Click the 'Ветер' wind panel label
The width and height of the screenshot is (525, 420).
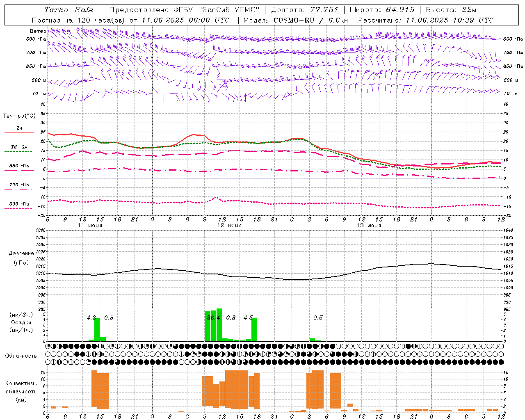[x=38, y=31]
